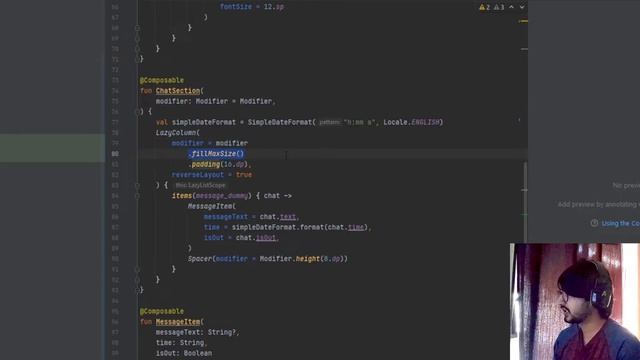Click 'fontSize = 12.sp' line

point(251,7)
